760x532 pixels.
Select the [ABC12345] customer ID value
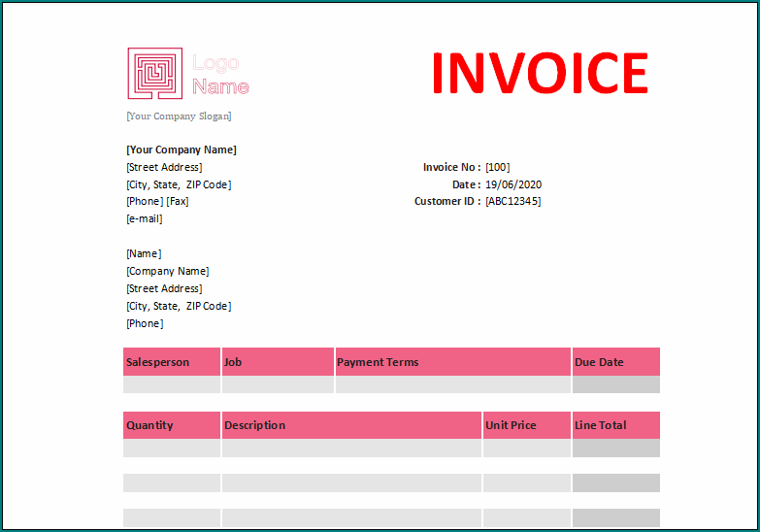point(513,201)
